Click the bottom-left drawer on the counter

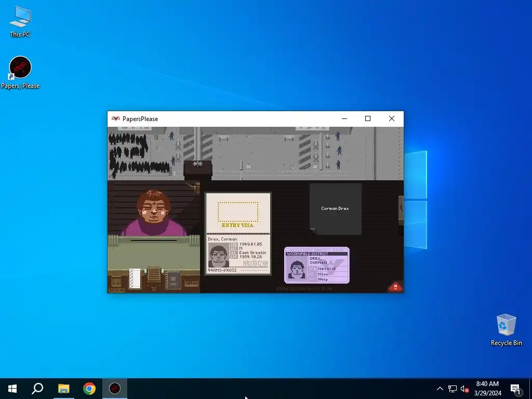click(116, 283)
